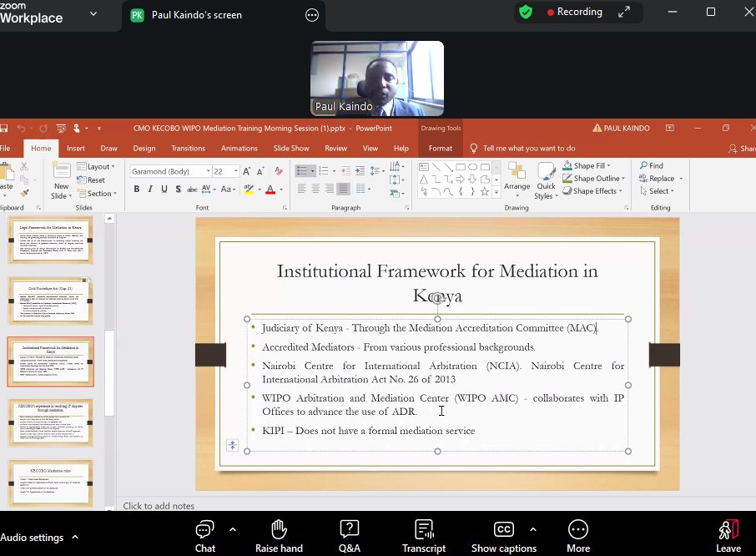The width and height of the screenshot is (756, 556).
Task: Open the Layout dropdown
Action: 96,166
